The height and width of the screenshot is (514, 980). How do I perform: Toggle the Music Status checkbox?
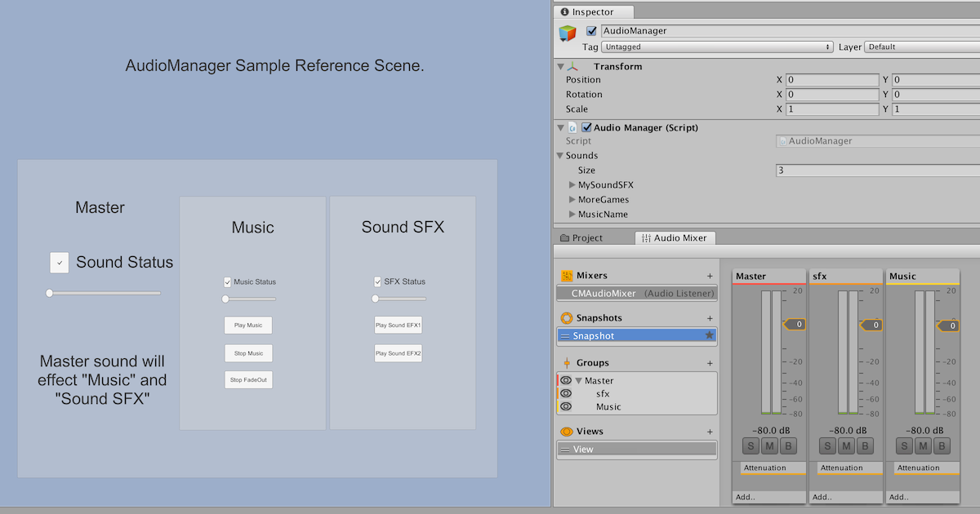pyautogui.click(x=227, y=281)
